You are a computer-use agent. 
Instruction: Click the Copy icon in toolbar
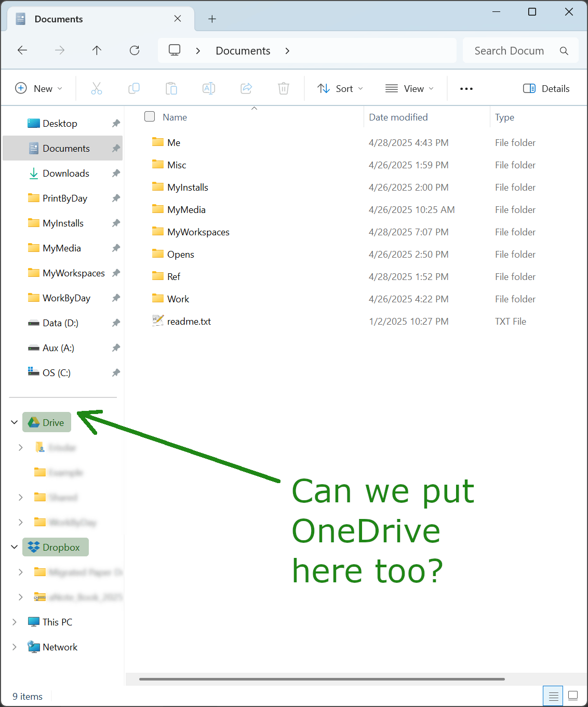(134, 88)
